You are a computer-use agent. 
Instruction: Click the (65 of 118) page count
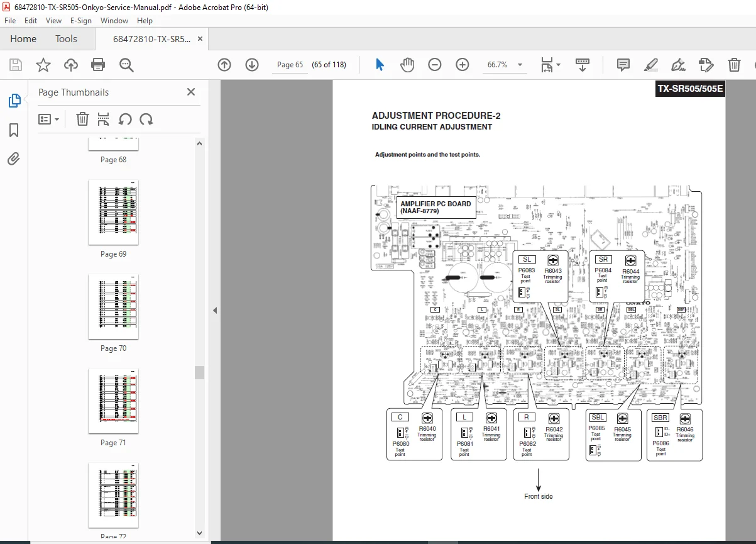click(329, 65)
